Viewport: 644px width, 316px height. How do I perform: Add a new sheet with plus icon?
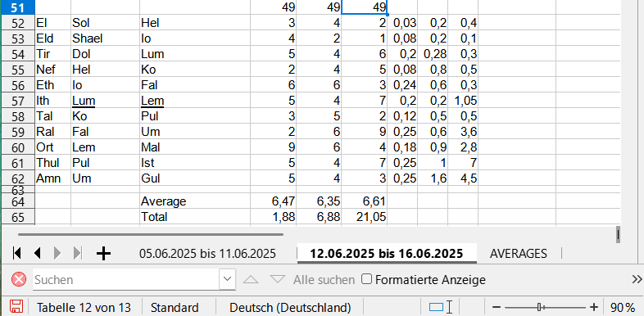(x=103, y=254)
